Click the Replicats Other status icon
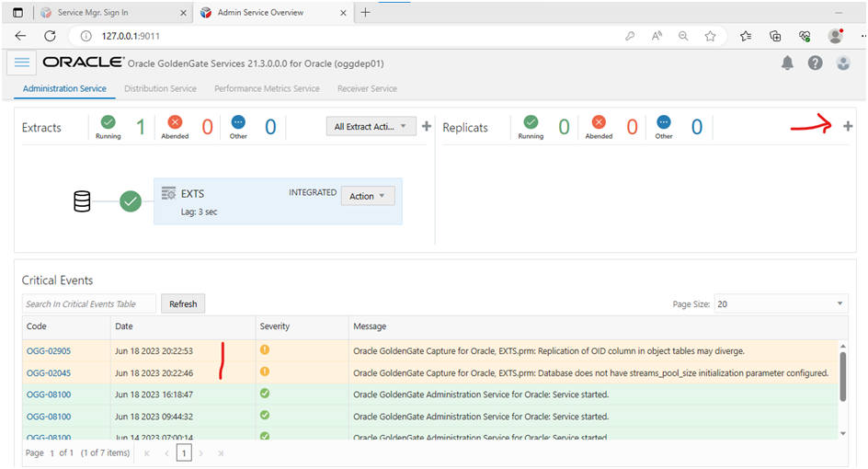The image size is (868, 469). (x=663, y=121)
